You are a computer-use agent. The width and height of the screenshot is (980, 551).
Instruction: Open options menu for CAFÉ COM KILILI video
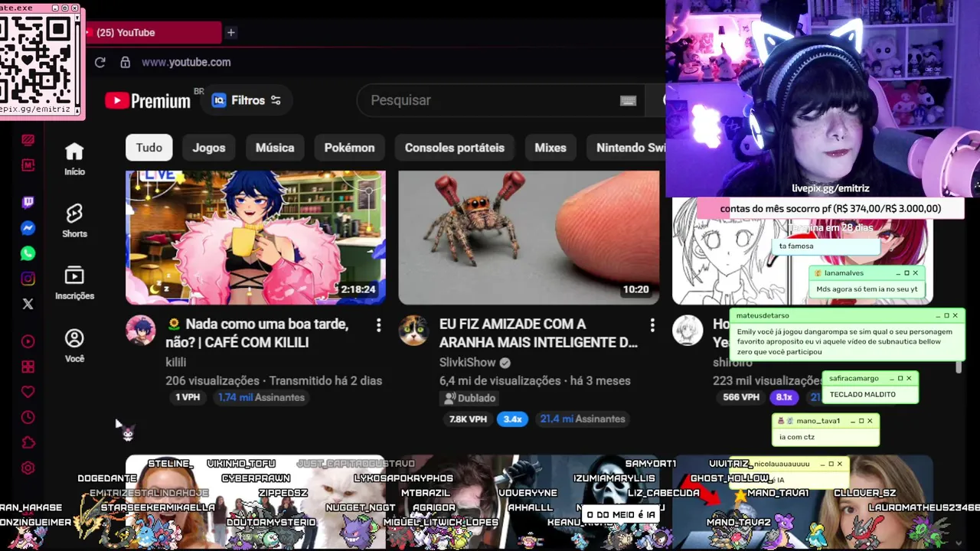point(378,325)
